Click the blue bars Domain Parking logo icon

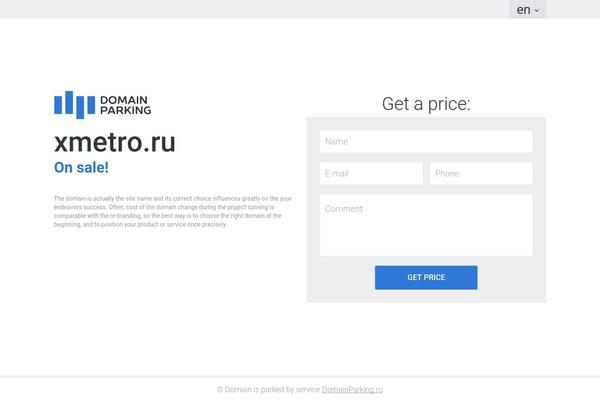click(75, 105)
